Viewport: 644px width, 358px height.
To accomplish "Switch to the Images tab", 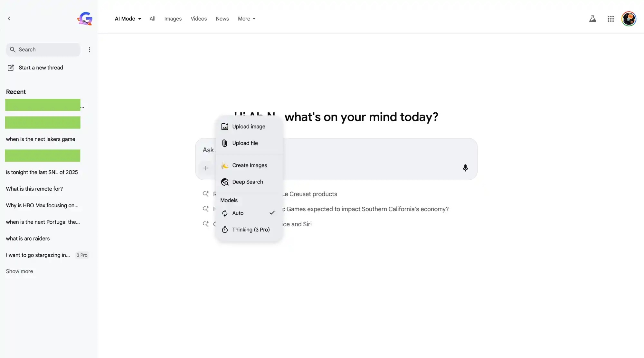I will coord(173,19).
